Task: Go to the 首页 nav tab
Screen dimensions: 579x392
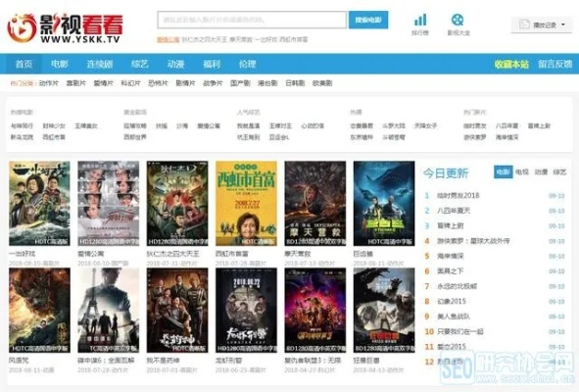Action: pyautogui.click(x=24, y=64)
